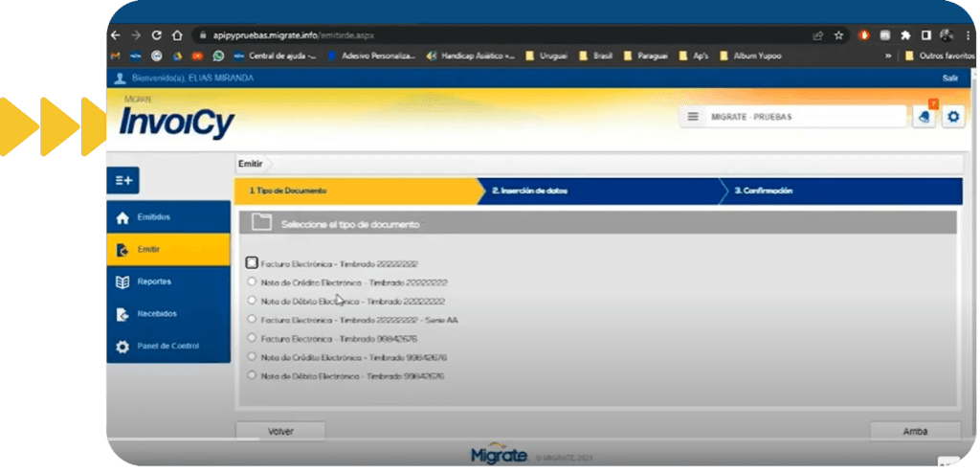
Task: Go to step 3. Confirmación
Action: coord(840,191)
